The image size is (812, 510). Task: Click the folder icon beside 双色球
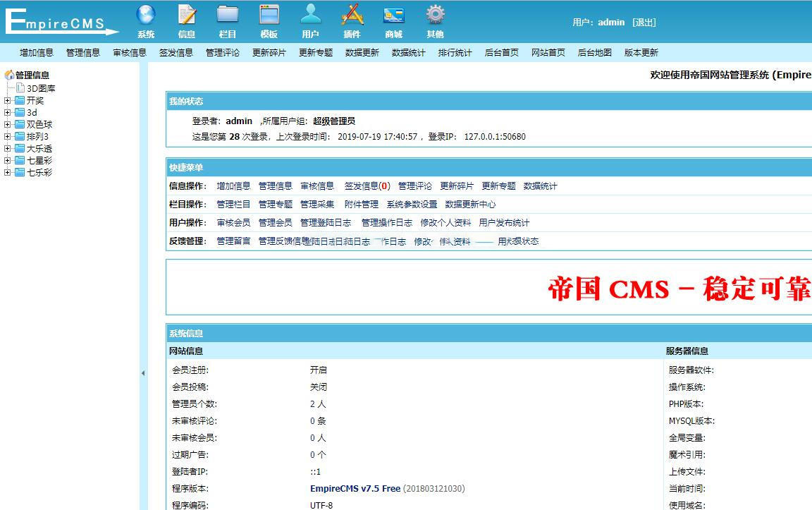coord(20,124)
